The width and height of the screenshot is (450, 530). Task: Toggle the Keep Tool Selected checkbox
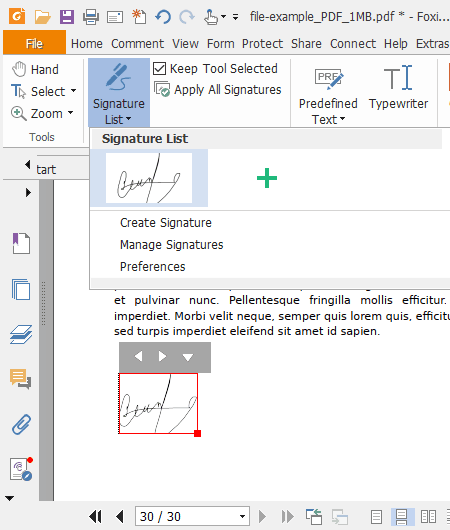coord(159,68)
